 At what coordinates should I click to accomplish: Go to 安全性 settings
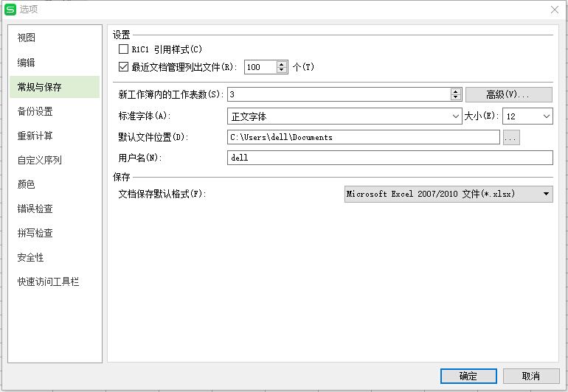(31, 257)
